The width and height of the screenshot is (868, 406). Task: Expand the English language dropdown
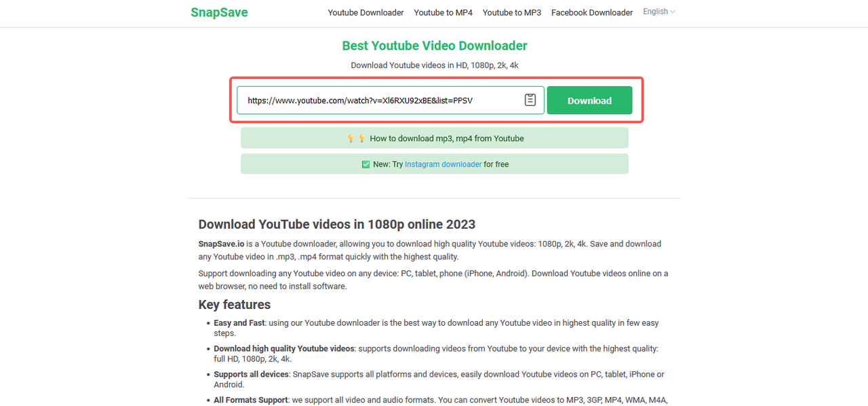tap(659, 12)
